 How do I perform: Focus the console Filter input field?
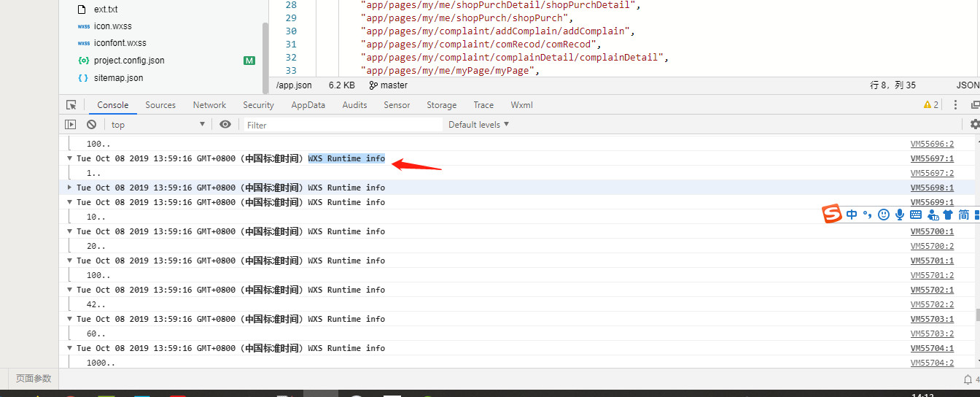point(343,125)
